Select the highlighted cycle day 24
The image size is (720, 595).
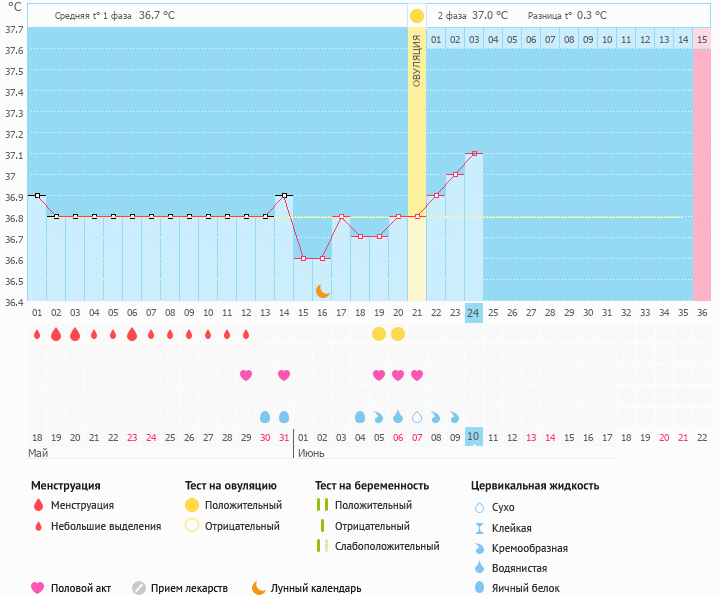(x=474, y=312)
